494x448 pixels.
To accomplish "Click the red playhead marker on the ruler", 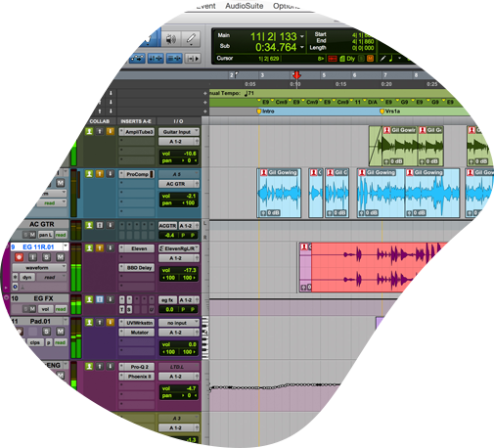I will click(x=296, y=75).
